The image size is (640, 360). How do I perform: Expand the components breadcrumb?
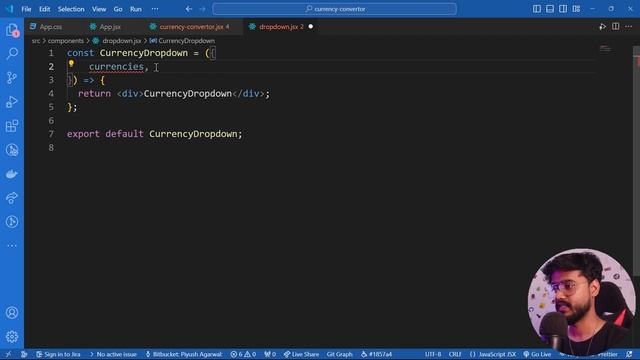(x=66, y=41)
